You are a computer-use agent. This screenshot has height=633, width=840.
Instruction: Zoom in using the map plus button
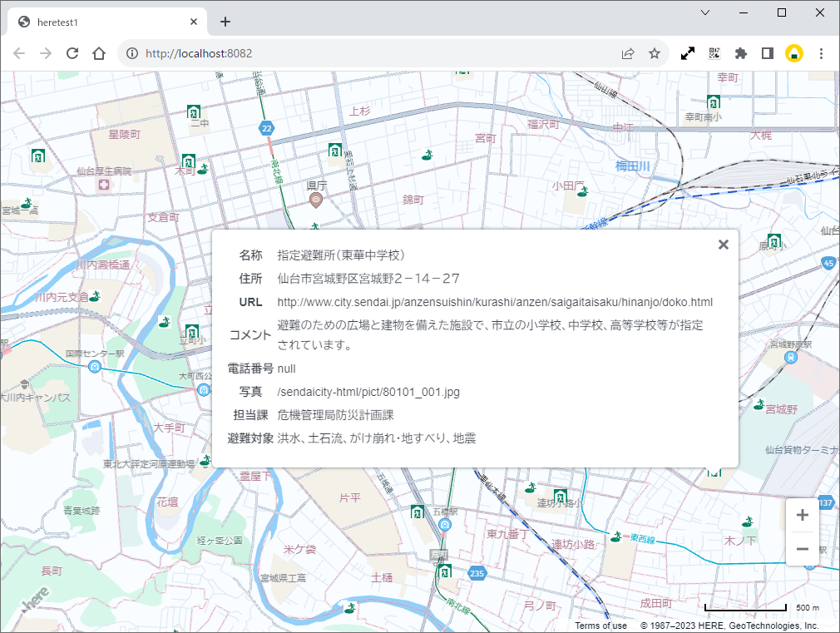[802, 515]
